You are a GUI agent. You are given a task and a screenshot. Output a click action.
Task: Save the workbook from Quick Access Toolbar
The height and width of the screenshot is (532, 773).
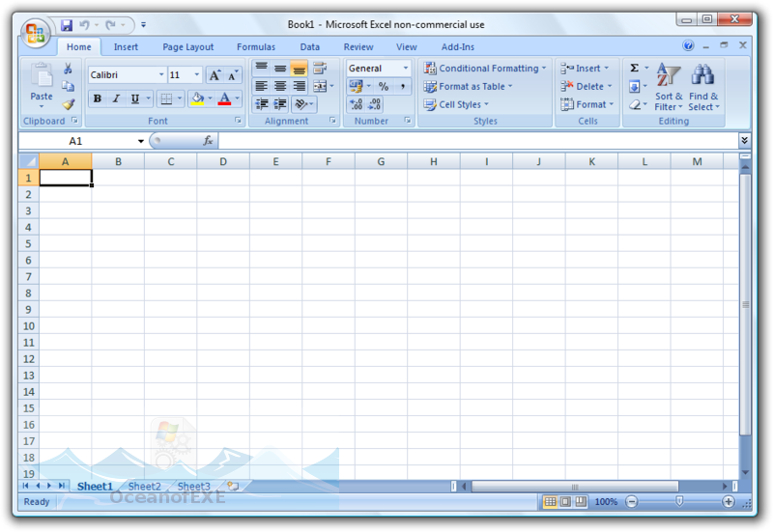pos(67,25)
